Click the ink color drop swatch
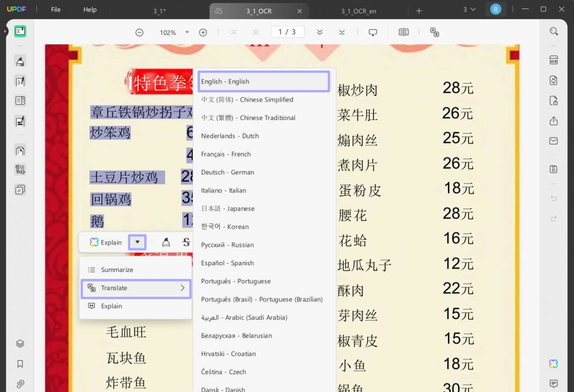This screenshot has width=574, height=392. [x=166, y=242]
